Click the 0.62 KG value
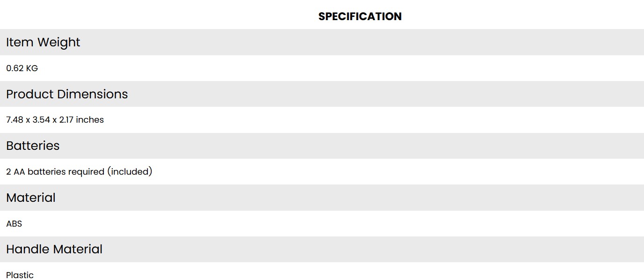 22,68
